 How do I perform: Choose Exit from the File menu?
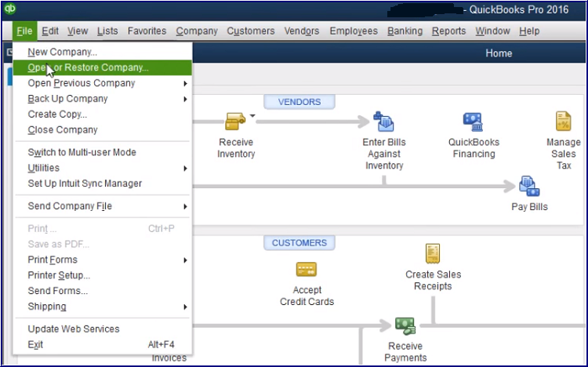coord(103,344)
